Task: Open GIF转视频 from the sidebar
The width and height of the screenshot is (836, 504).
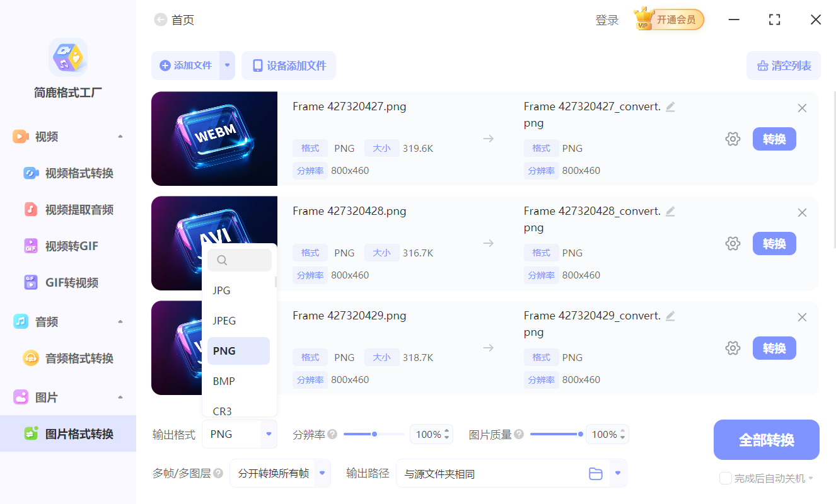Action: click(x=68, y=283)
